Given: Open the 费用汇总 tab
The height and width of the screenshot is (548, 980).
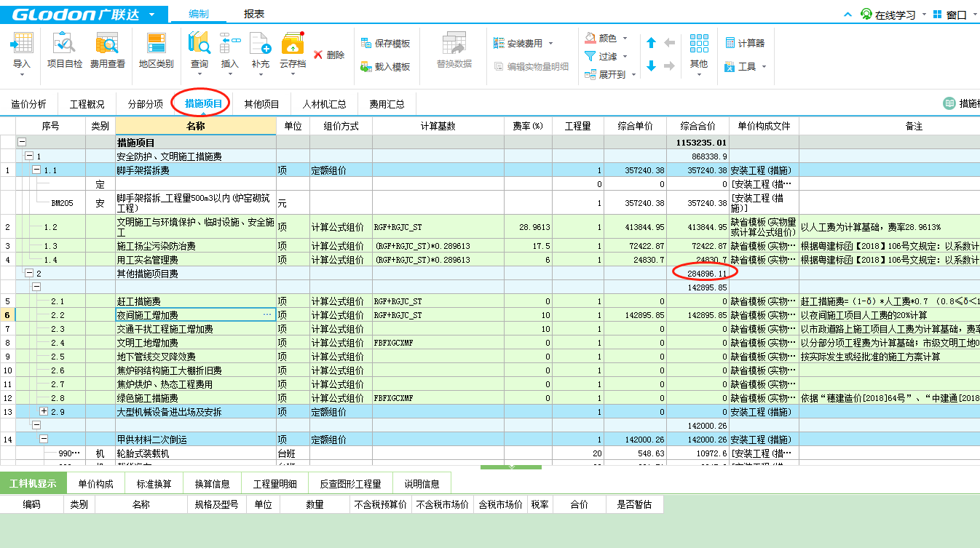Looking at the screenshot, I should pos(387,104).
